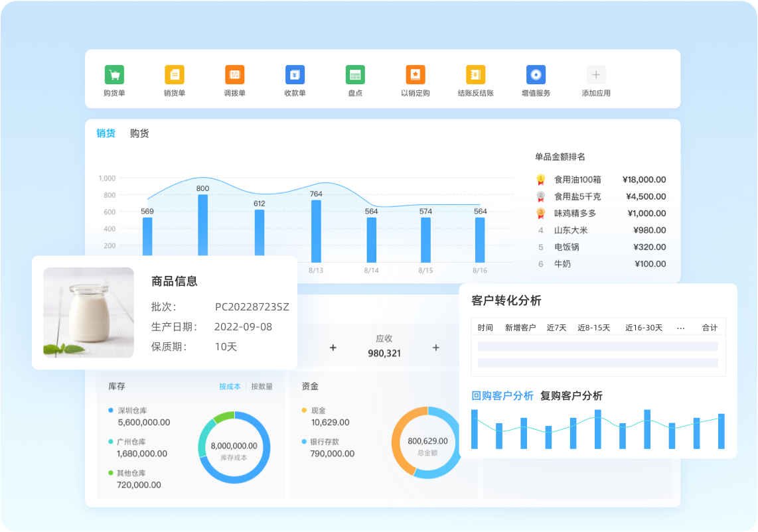Screen dimensions: 758x532
Task: Switch to the 购货 tab
Action: point(139,133)
